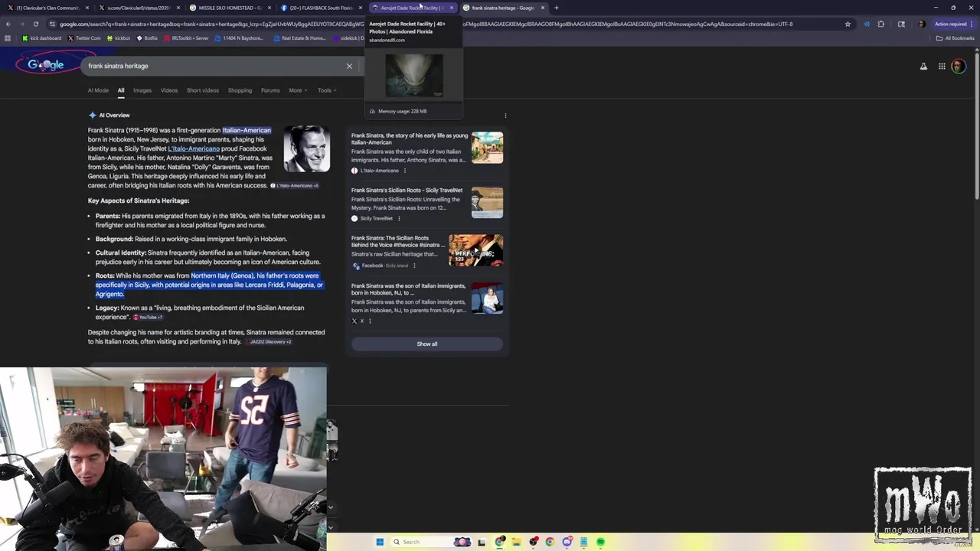The height and width of the screenshot is (551, 980).
Task: Click the YouTube +7 source chip
Action: [148, 317]
